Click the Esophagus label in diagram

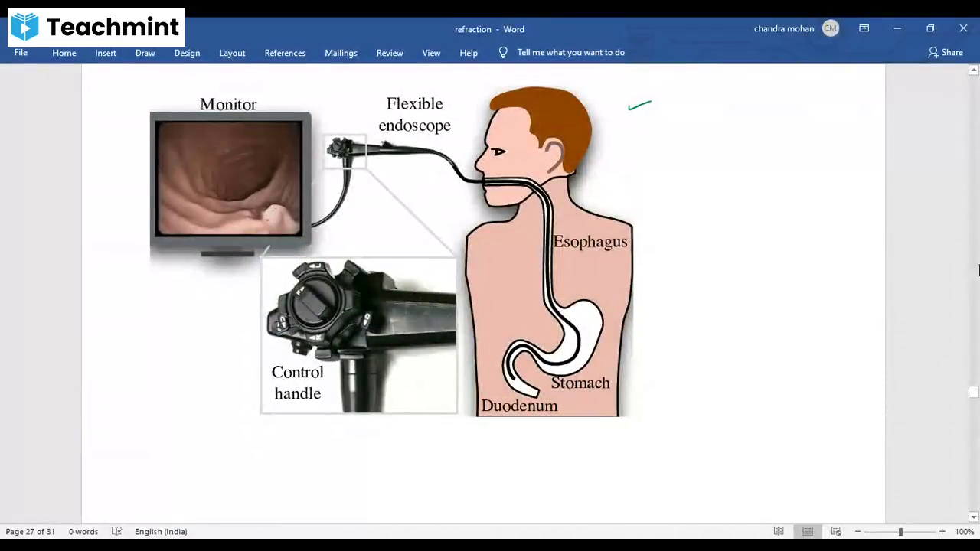click(590, 242)
